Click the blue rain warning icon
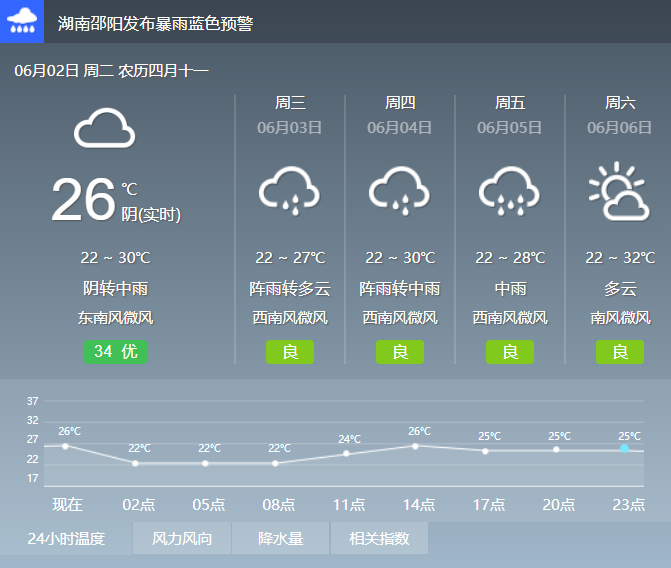 [22, 21]
